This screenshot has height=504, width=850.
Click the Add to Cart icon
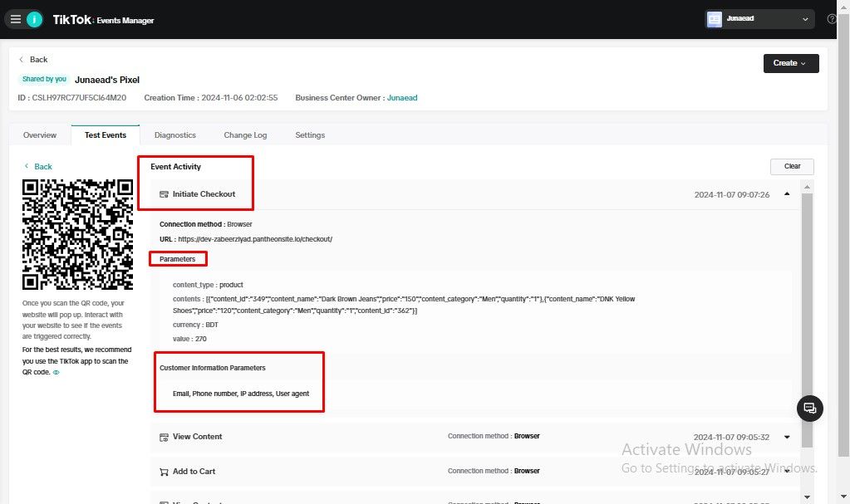pyautogui.click(x=164, y=472)
